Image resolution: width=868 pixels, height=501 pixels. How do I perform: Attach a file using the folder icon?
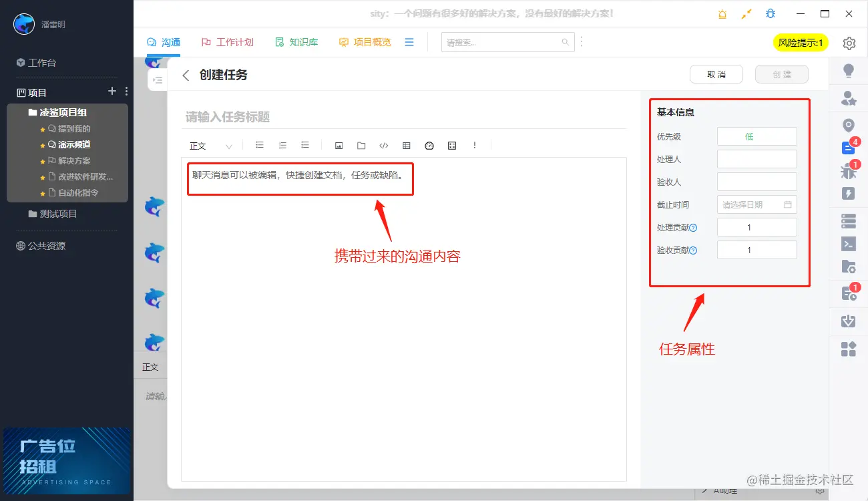click(361, 146)
